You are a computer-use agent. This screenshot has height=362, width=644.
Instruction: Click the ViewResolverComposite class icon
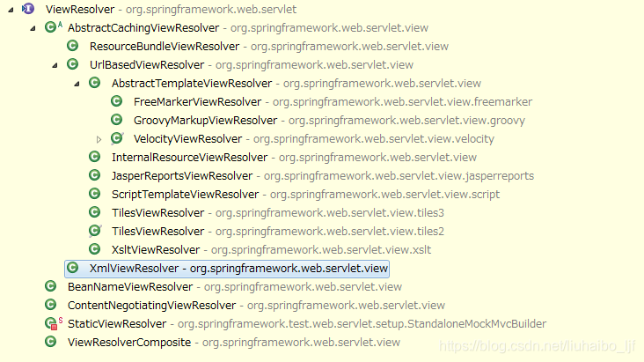pos(50,342)
